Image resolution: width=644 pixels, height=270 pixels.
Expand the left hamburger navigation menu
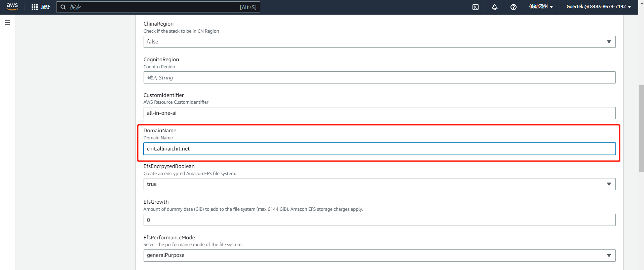click(7, 23)
